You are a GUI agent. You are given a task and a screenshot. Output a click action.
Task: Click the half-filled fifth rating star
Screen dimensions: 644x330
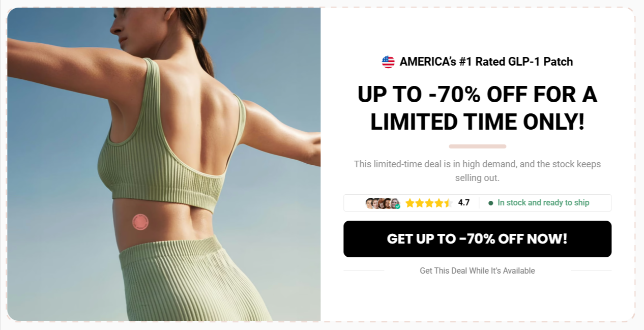click(x=448, y=203)
